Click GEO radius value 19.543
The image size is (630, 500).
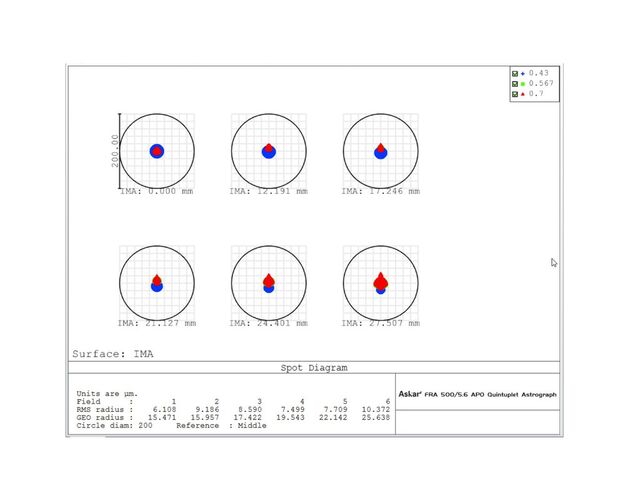point(290,418)
